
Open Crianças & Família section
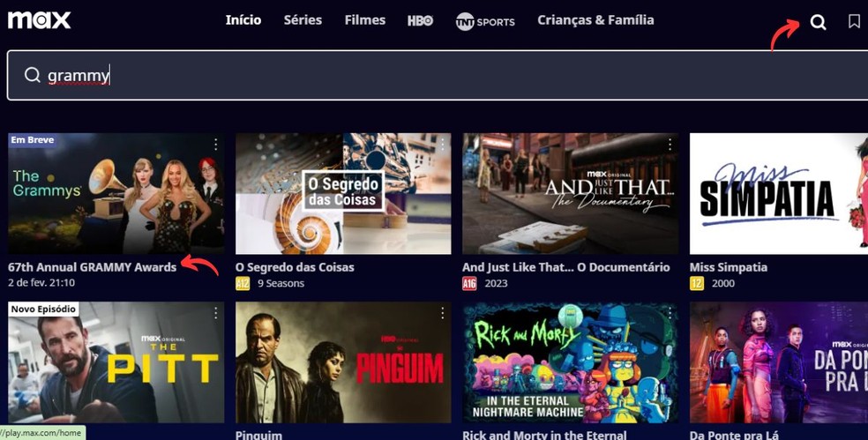coord(595,20)
